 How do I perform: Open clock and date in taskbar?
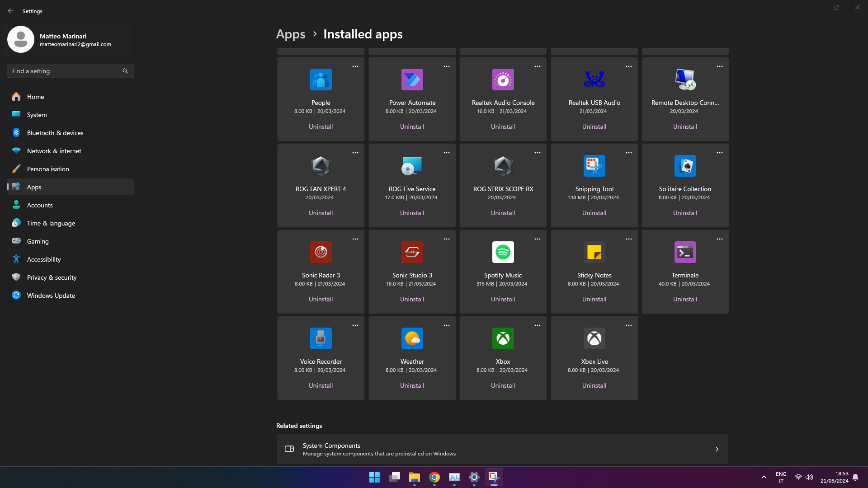pos(835,477)
